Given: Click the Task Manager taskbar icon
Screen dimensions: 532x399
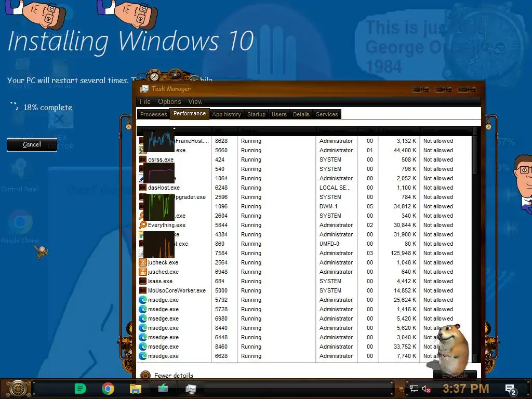Looking at the screenshot, I should (191, 389).
